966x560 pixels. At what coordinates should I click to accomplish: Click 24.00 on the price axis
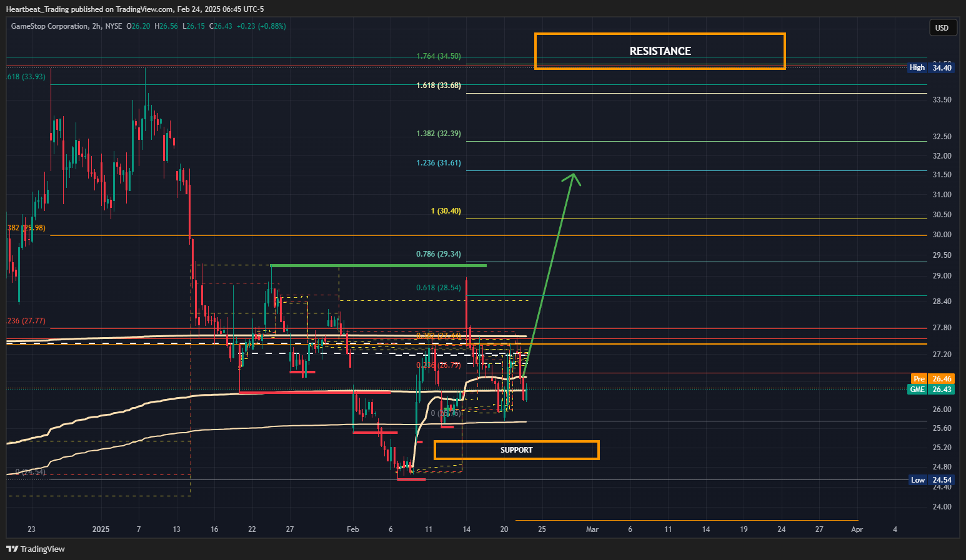pyautogui.click(x=942, y=507)
